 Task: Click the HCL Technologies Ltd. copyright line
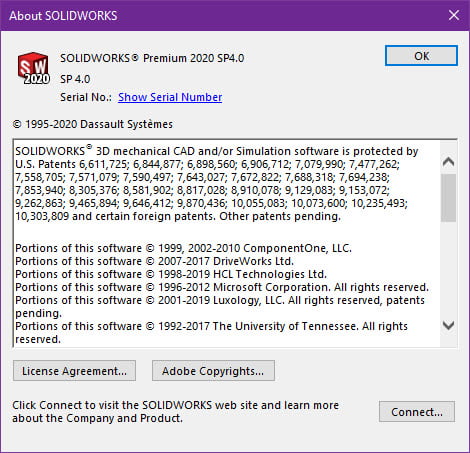(x=171, y=274)
